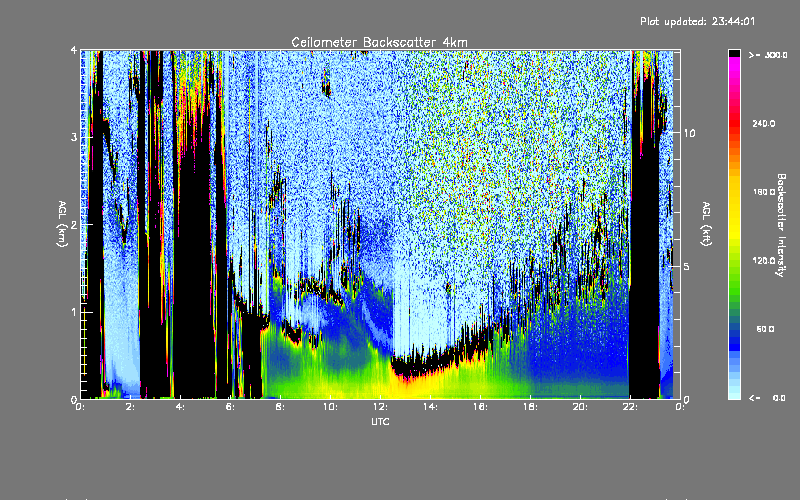The image size is (800, 500).
Task: Select the "16:" UTC tick label
Action: (480, 407)
